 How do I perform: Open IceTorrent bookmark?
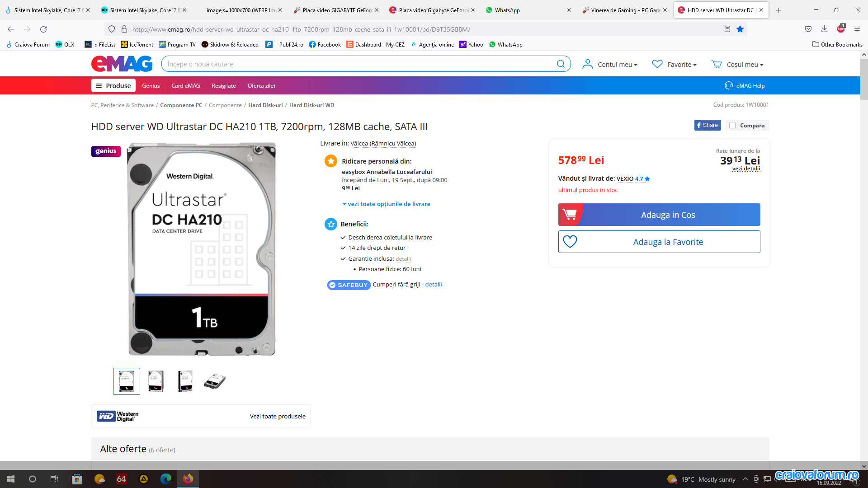(x=137, y=45)
